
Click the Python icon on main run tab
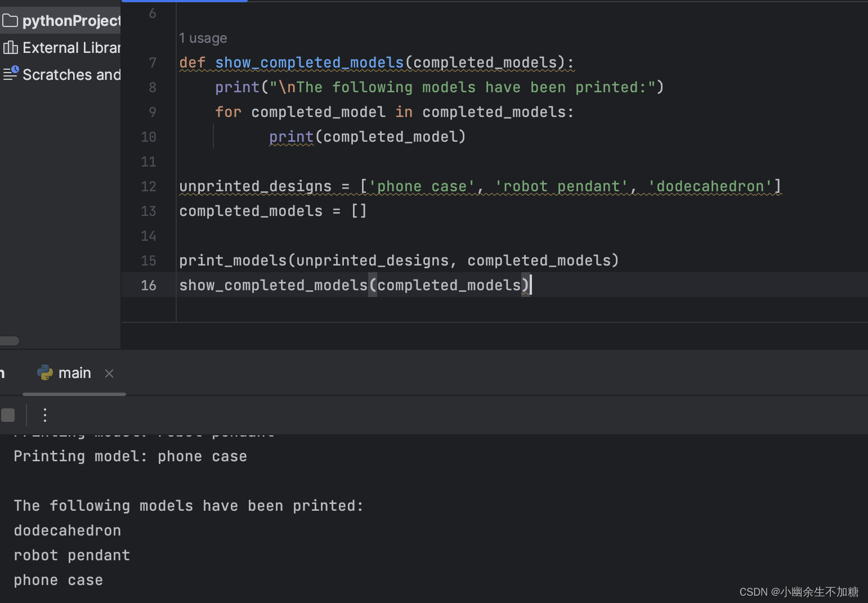(45, 373)
